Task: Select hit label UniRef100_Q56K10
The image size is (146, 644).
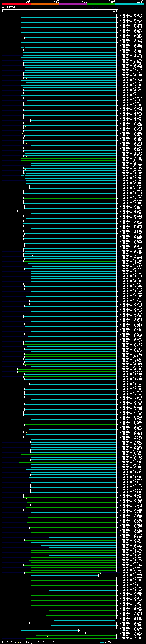Action: 131,329
